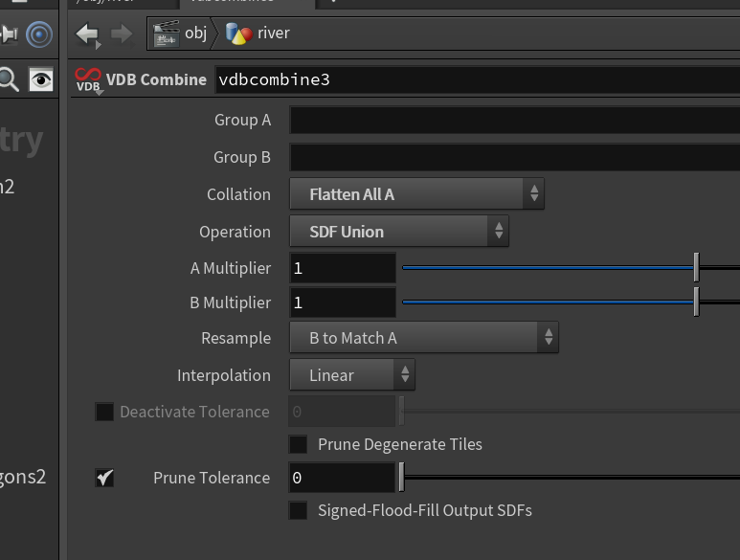This screenshot has width=740, height=560.
Task: Toggle the eye visibility icon
Action: tap(41, 79)
